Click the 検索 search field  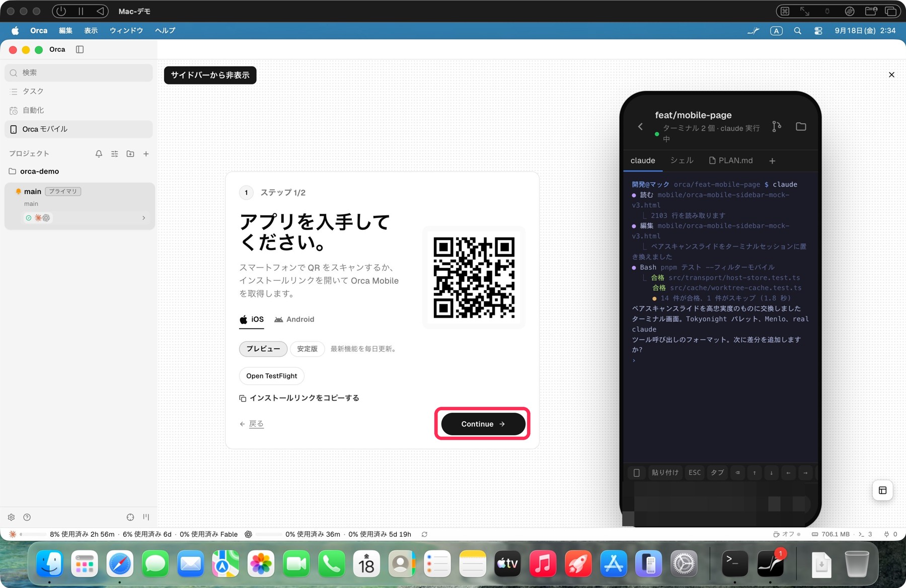point(79,72)
